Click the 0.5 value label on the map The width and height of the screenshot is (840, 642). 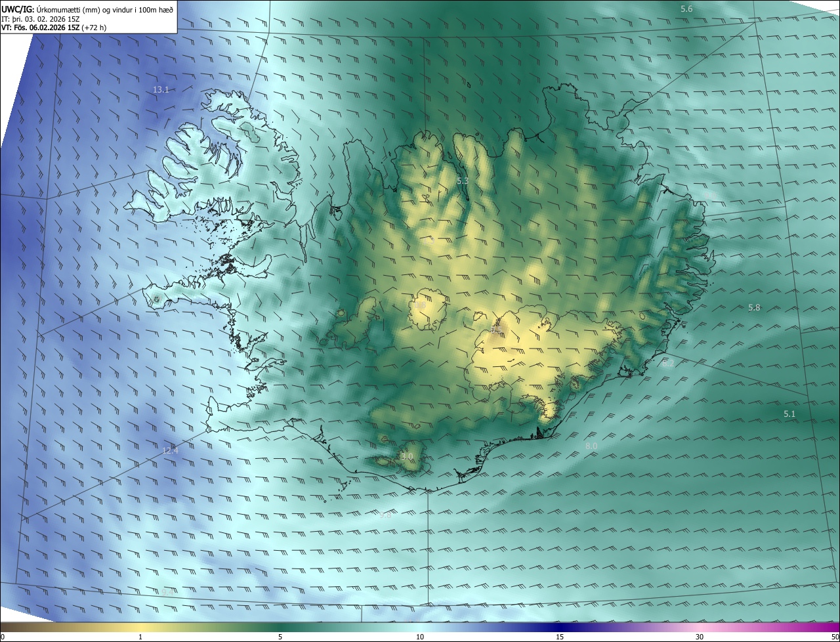pyautogui.click(x=496, y=330)
